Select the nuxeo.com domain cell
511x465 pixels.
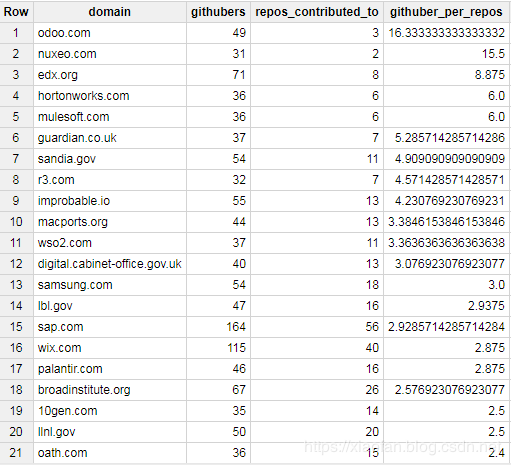click(x=110, y=54)
